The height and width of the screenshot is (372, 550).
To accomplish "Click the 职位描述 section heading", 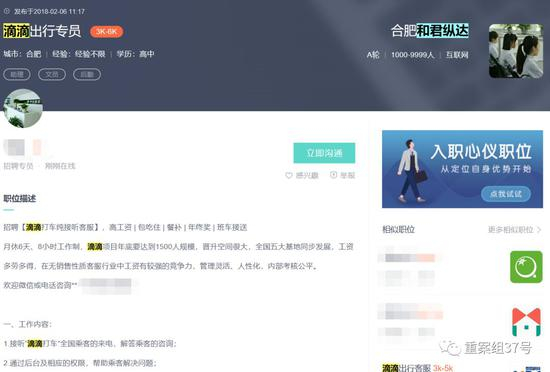I will (20, 198).
